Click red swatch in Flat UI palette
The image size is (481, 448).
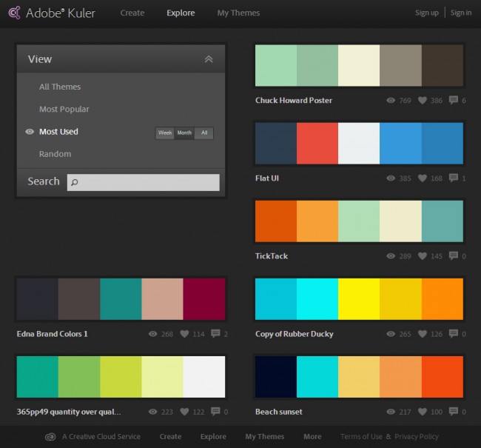click(x=317, y=144)
